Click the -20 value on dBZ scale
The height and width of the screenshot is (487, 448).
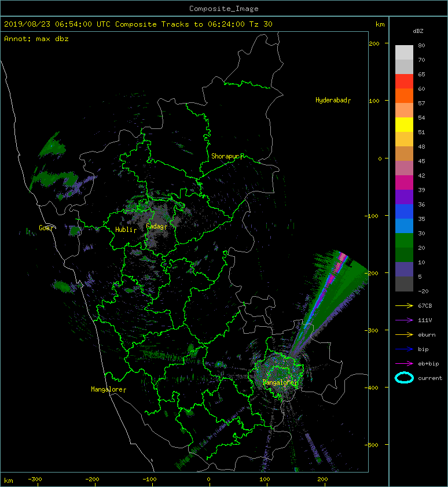pos(423,291)
